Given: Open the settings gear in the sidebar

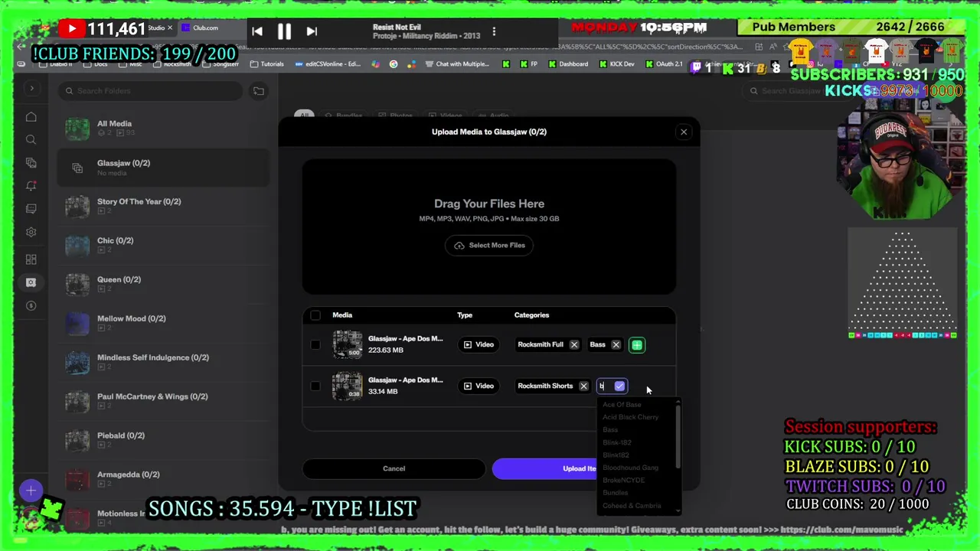Looking at the screenshot, I should pos(31,232).
